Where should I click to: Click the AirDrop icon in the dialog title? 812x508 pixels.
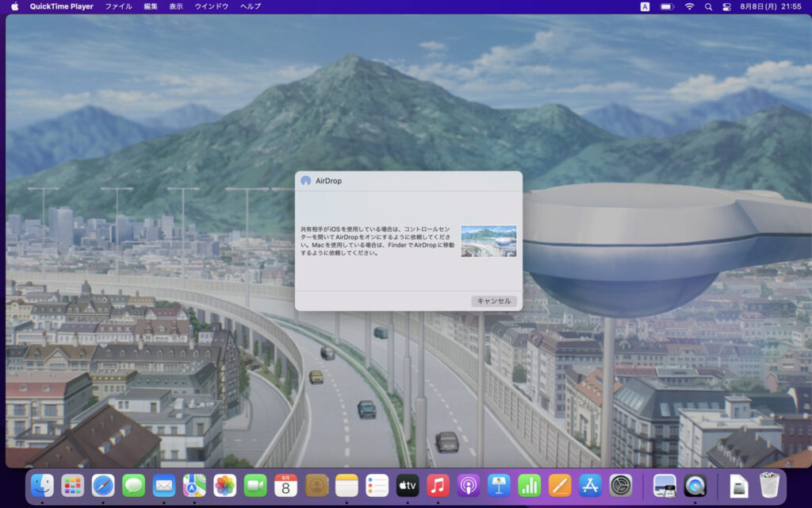[306, 181]
